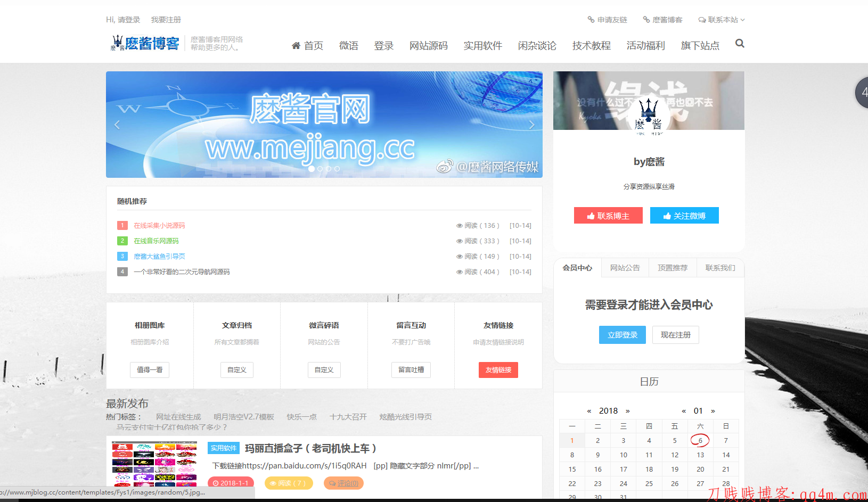Open hot tag 马云支付宝十亿红包你抢了多少？
The width and height of the screenshot is (868, 502).
click(173, 427)
